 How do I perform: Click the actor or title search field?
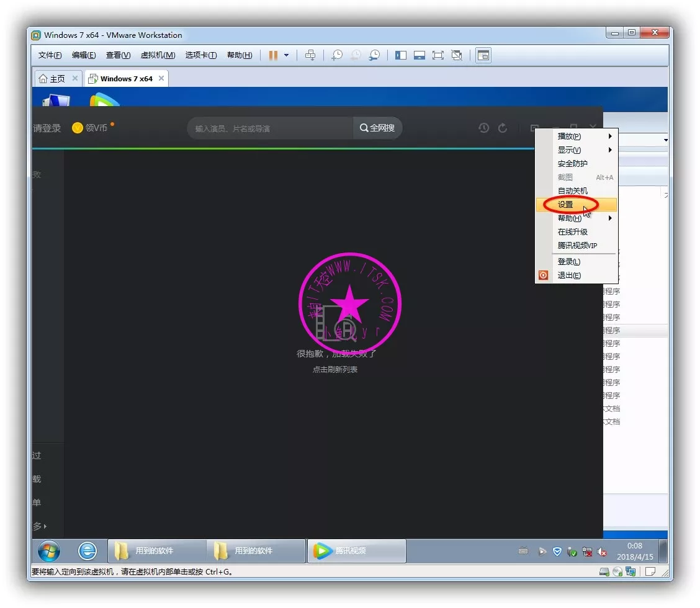[270, 128]
